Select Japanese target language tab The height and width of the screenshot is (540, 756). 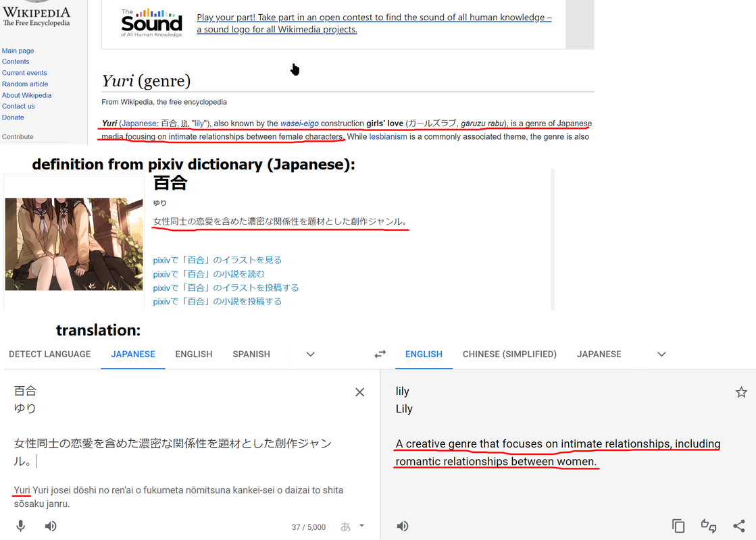pos(599,354)
